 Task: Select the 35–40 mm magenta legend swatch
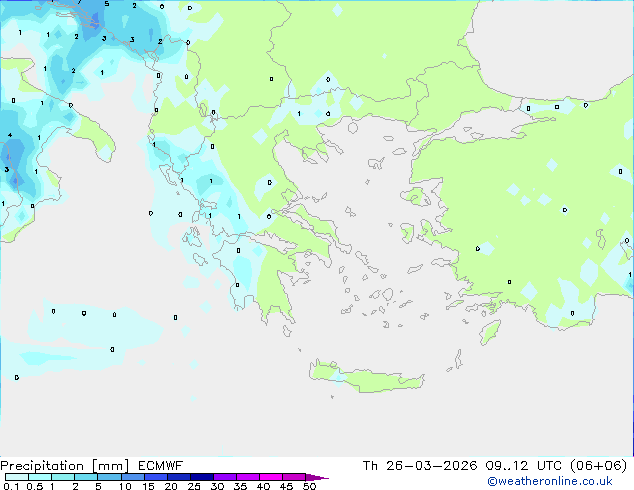pos(247,477)
